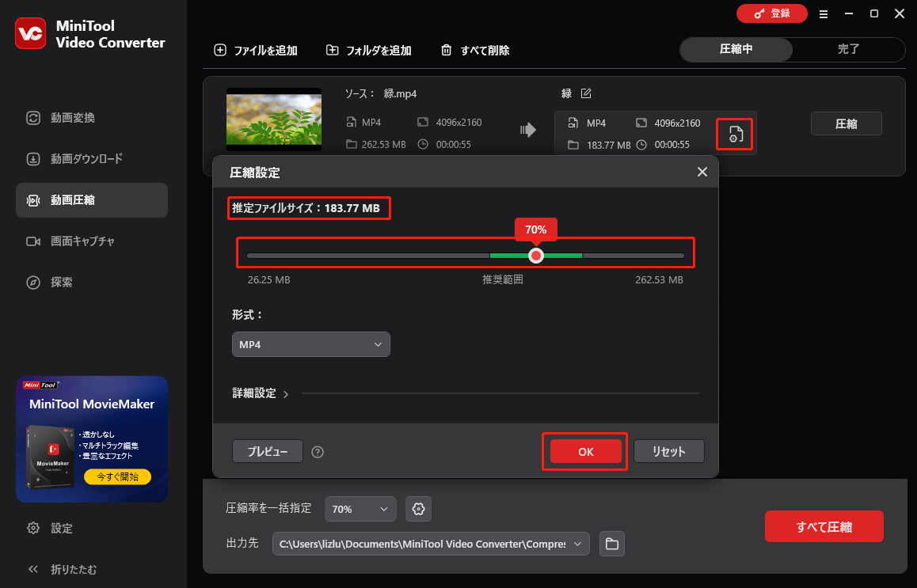Select 動画圧縮 in the sidebar
Viewport: 917px width, 588px height.
[x=92, y=200]
